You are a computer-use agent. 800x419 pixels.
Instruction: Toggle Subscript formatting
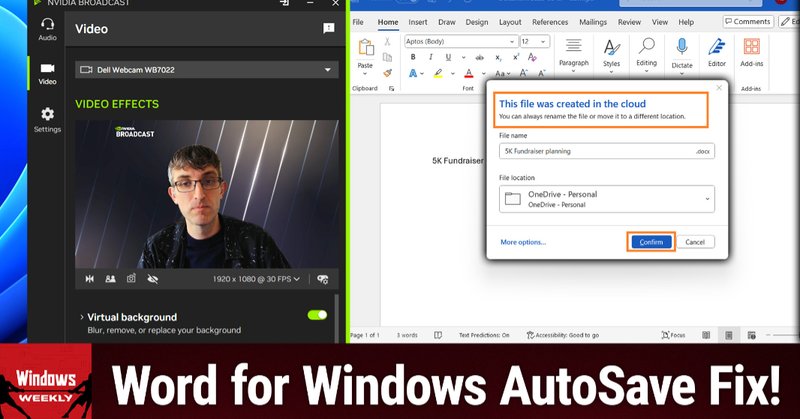(x=498, y=58)
